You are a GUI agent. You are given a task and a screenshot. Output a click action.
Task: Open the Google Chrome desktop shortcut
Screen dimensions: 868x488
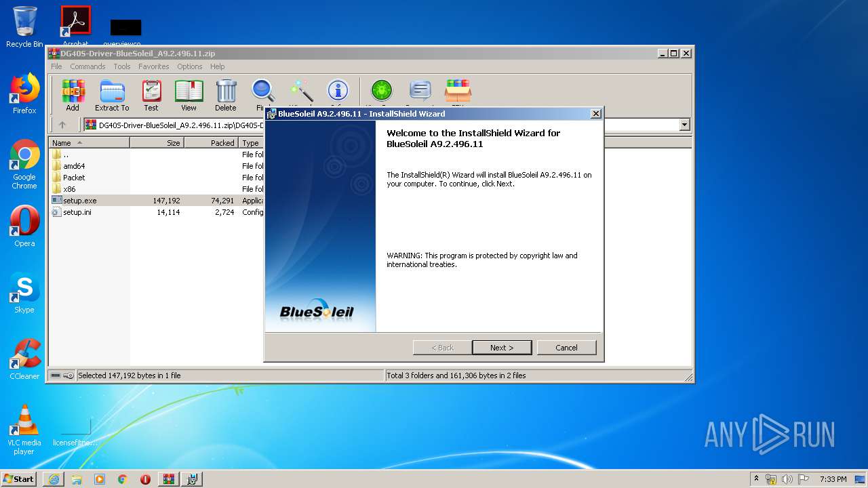point(24,164)
